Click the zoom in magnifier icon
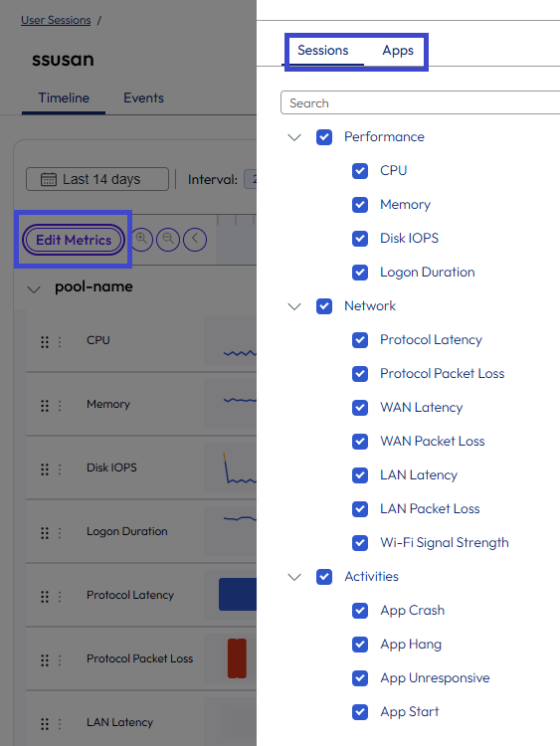 coord(142,239)
